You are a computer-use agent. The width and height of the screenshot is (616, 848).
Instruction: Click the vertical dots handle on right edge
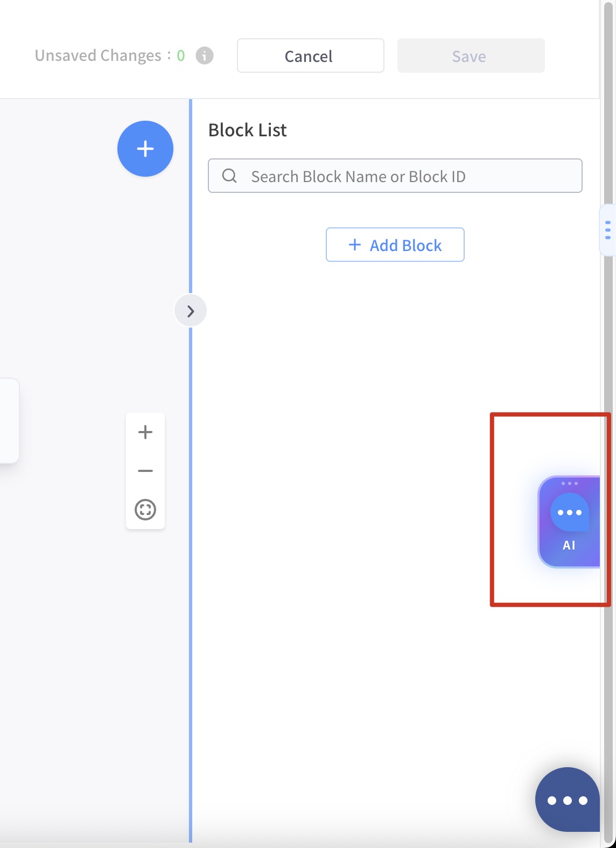(x=608, y=230)
